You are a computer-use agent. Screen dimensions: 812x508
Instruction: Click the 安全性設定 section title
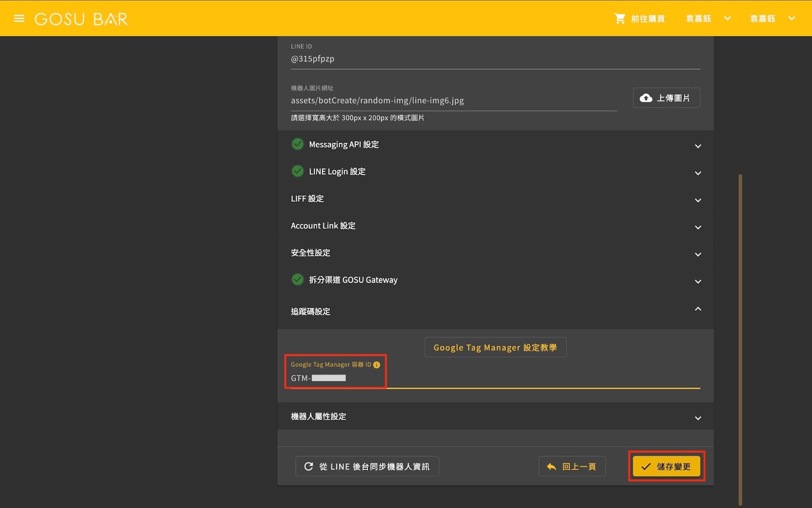point(311,252)
